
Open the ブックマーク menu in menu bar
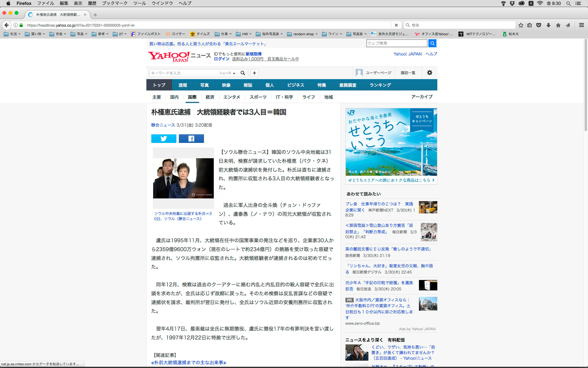click(x=115, y=3)
